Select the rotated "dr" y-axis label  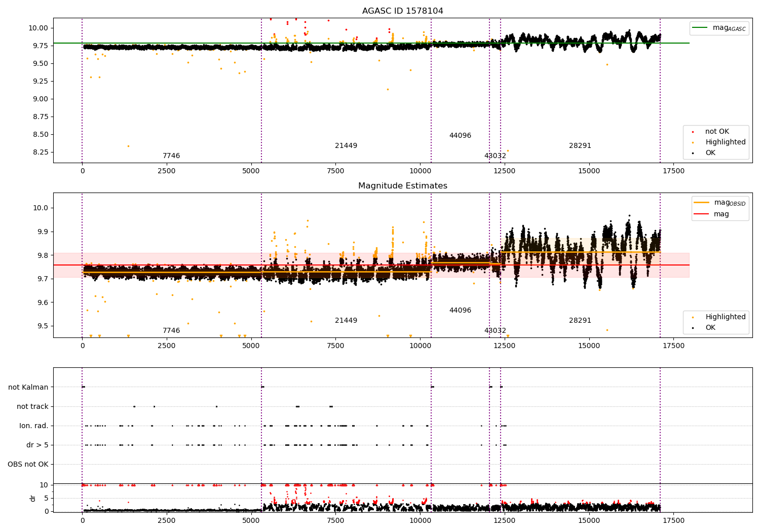click(33, 498)
